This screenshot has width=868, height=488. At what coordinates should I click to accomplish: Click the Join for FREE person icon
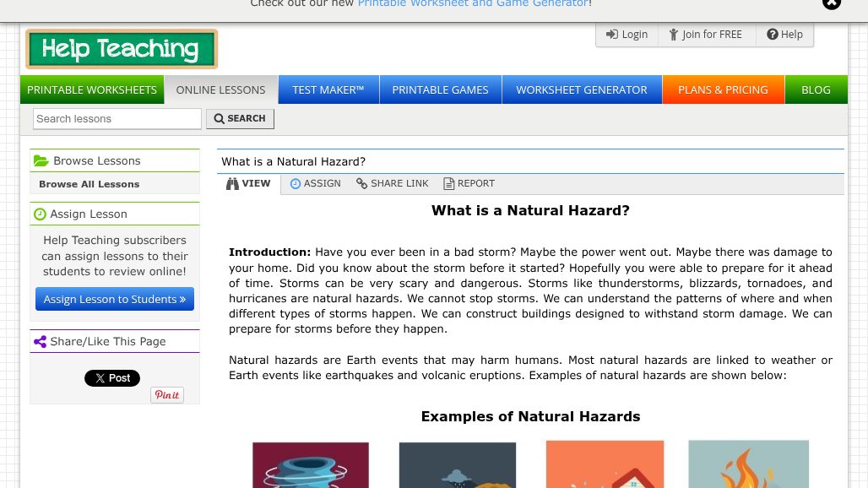coord(673,35)
